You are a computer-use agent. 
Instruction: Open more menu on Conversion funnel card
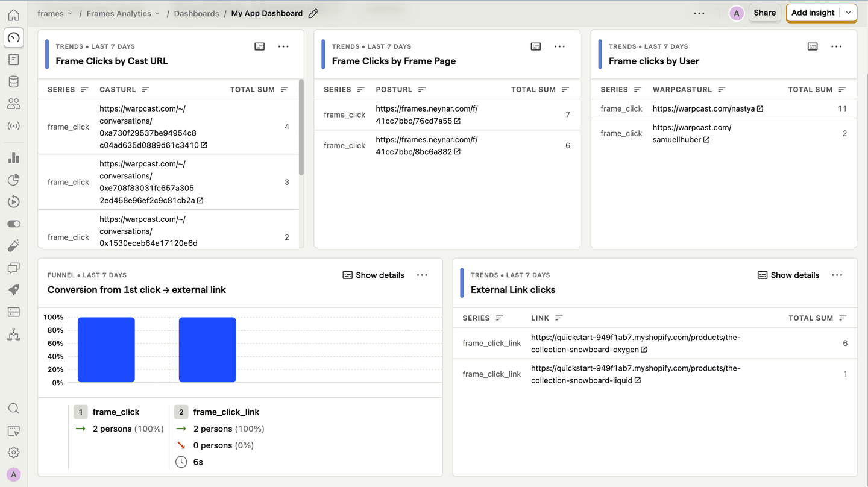pos(422,275)
